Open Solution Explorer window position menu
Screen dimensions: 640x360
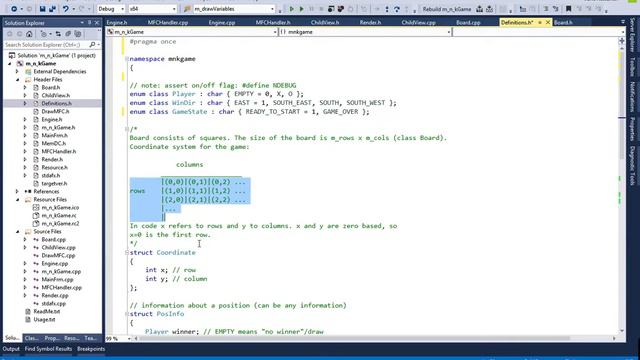(x=82, y=23)
